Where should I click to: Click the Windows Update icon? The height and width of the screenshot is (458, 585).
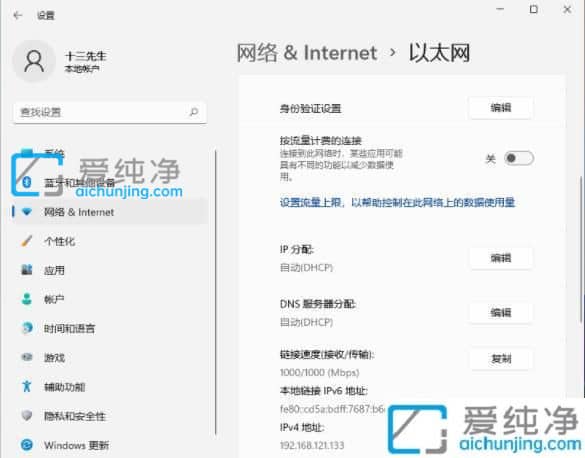pyautogui.click(x=27, y=445)
